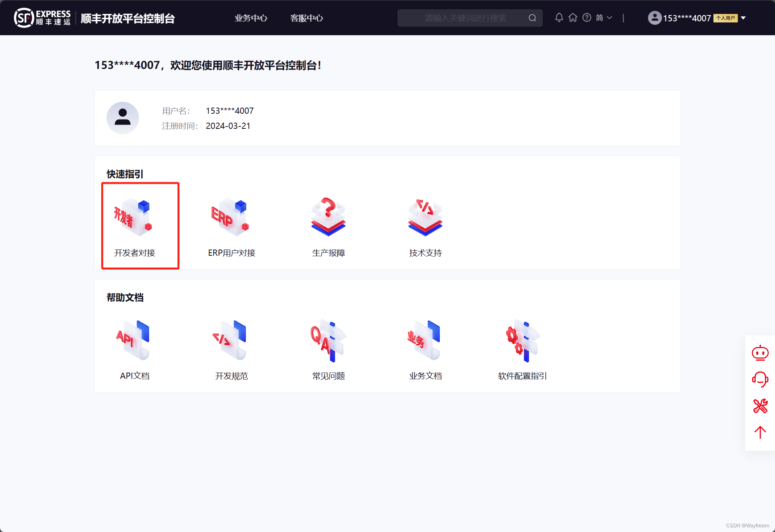Open the 常见问题 QA icon
This screenshot has height=532, width=775.
tap(328, 340)
